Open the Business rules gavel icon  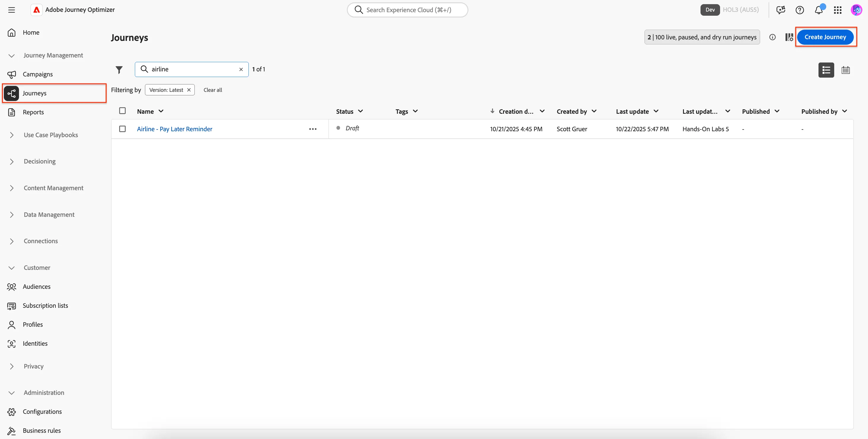coord(12,431)
